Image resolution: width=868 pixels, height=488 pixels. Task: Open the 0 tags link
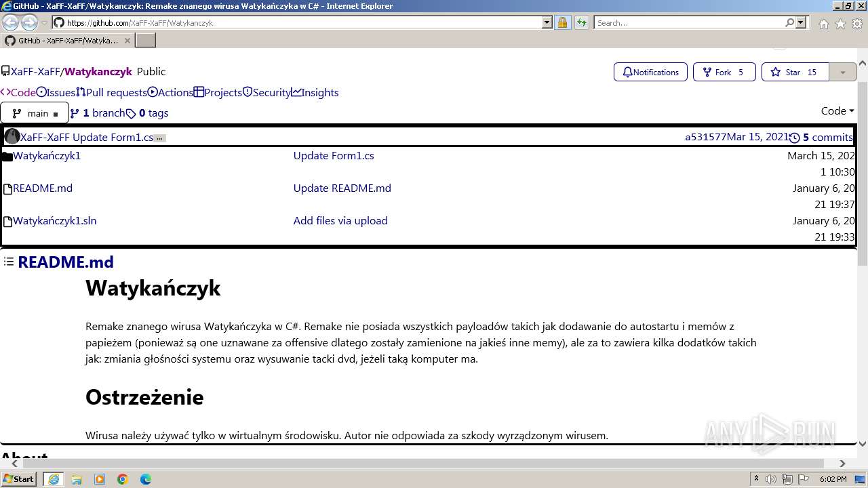tap(147, 113)
